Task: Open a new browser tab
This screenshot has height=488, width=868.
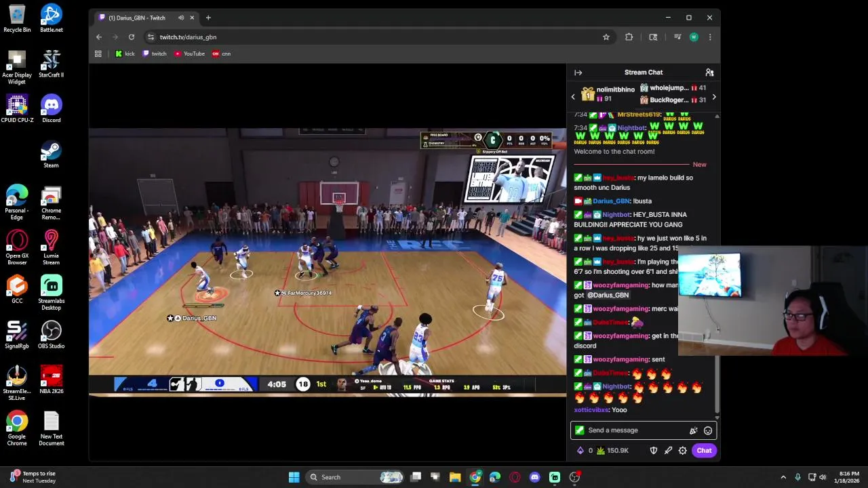Action: tap(208, 18)
